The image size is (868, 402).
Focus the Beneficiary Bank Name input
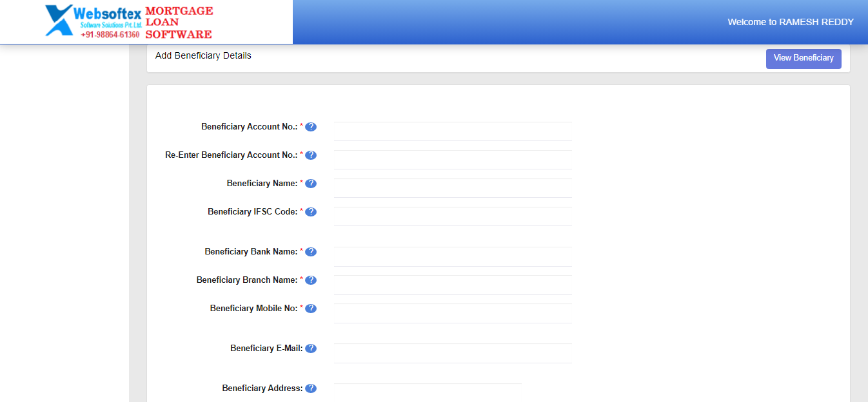pyautogui.click(x=453, y=256)
